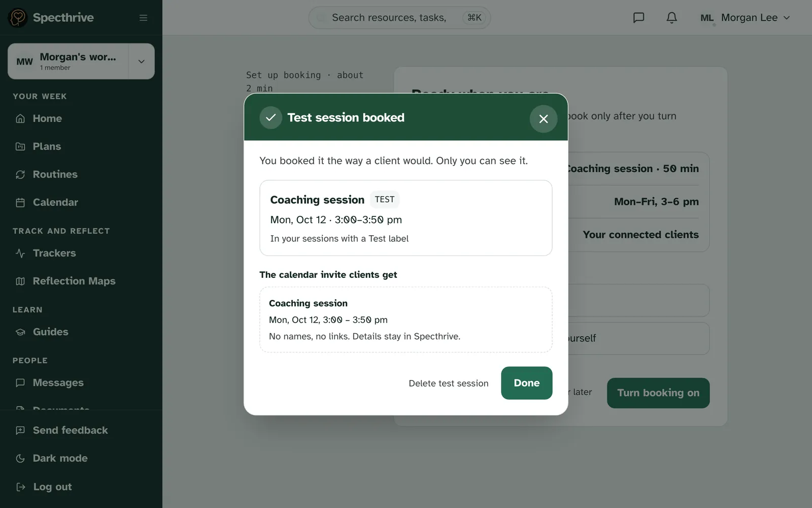812x508 pixels.
Task: Open the chat messages icon in header
Action: point(638,18)
